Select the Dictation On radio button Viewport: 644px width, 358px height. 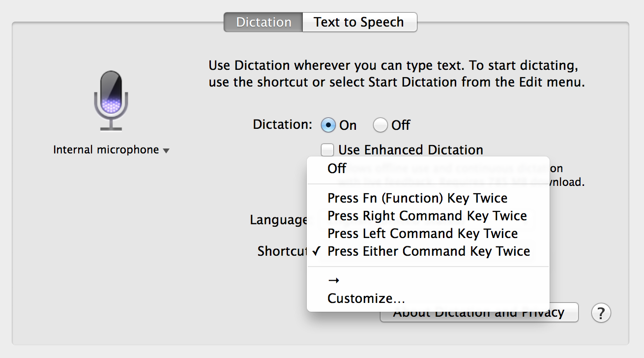328,125
